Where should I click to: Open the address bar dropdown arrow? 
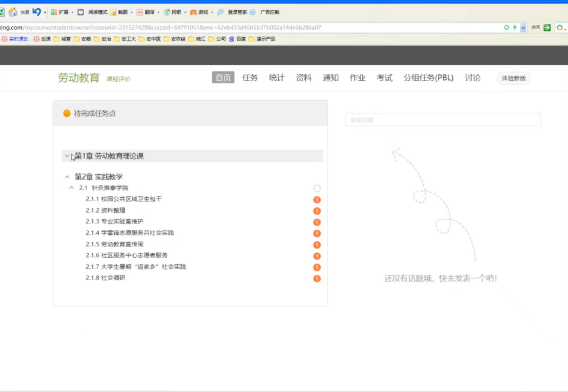(x=523, y=28)
